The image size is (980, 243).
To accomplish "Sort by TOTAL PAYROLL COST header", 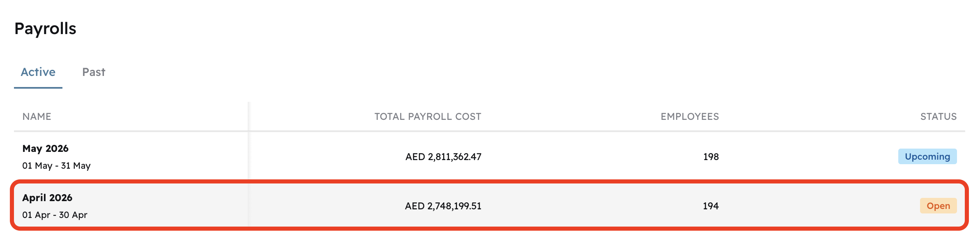I will pos(428,117).
